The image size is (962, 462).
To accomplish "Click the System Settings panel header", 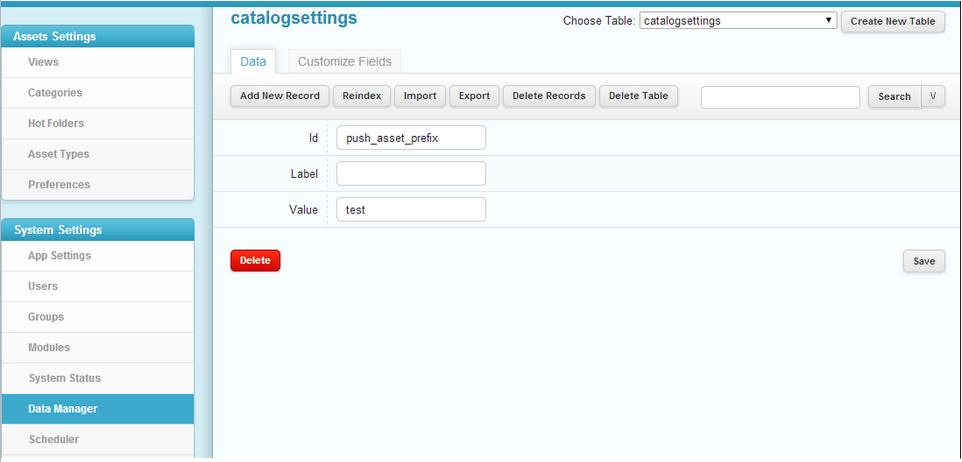I will tap(98, 229).
